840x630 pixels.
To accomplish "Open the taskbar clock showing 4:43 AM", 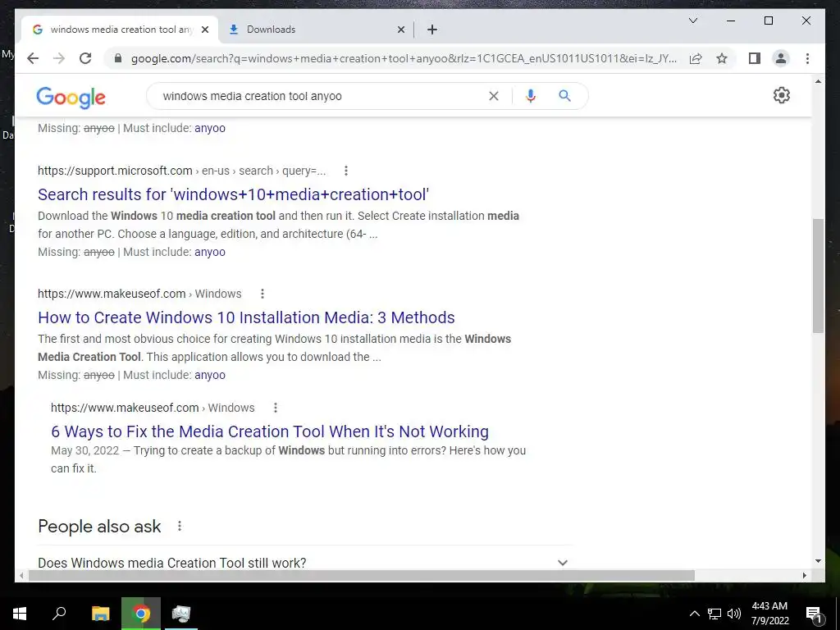I will tap(769, 614).
